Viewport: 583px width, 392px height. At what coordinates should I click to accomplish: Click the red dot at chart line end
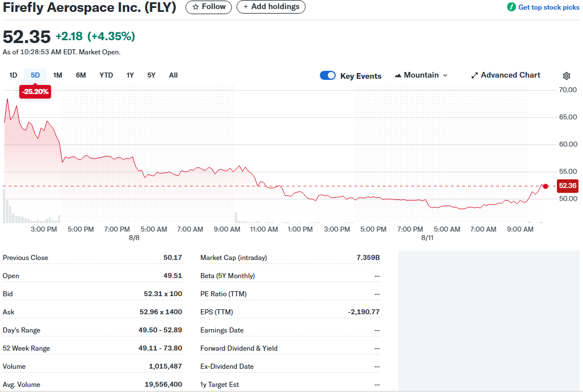(x=546, y=186)
